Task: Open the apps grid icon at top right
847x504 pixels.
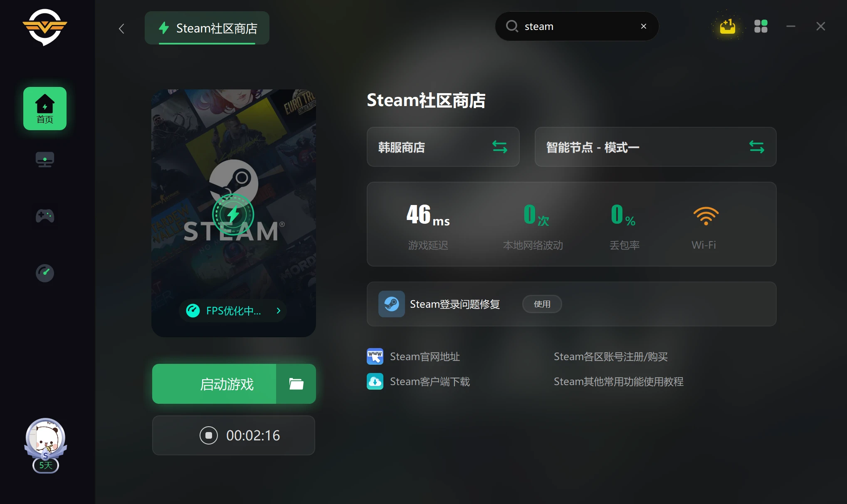Action: pos(761,26)
